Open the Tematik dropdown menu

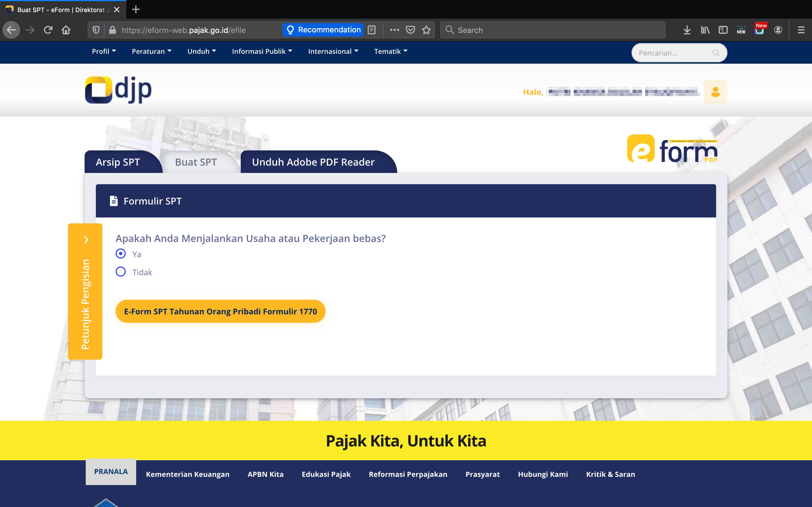390,51
